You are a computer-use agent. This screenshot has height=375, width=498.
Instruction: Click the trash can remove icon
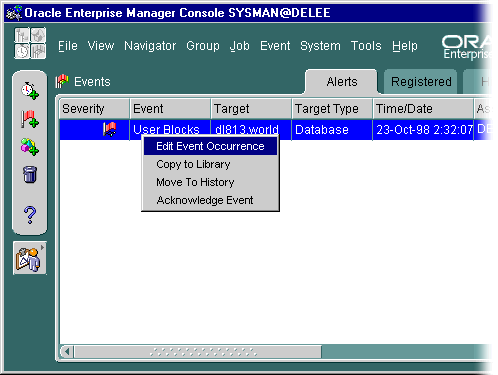30,174
